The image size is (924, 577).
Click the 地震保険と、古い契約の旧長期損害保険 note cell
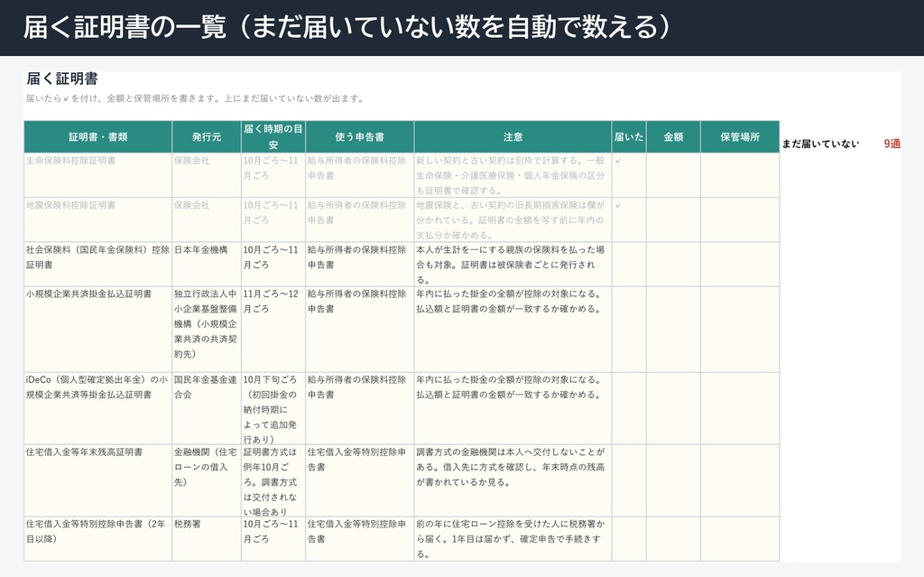click(x=513, y=219)
